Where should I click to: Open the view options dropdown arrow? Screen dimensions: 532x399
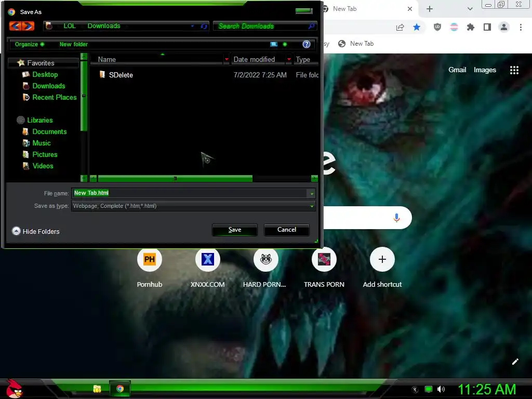pos(285,44)
